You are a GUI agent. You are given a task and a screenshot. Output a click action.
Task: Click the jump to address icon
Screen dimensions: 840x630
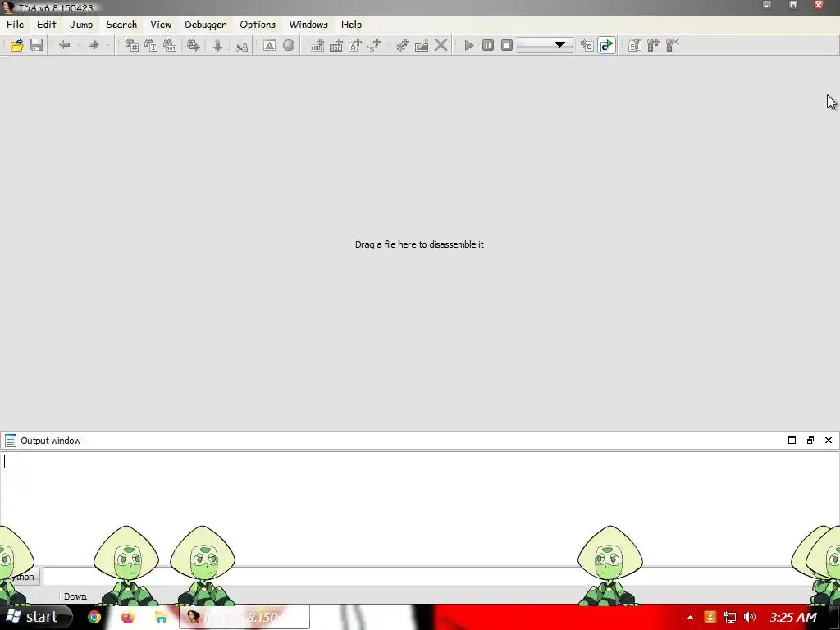click(242, 46)
